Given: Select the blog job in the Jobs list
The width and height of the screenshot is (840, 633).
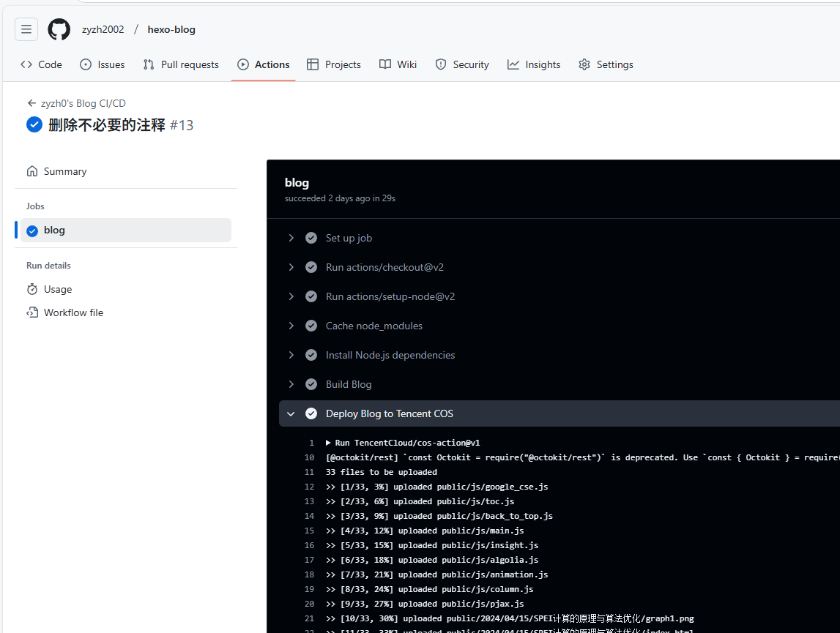Looking at the screenshot, I should pos(56,230).
